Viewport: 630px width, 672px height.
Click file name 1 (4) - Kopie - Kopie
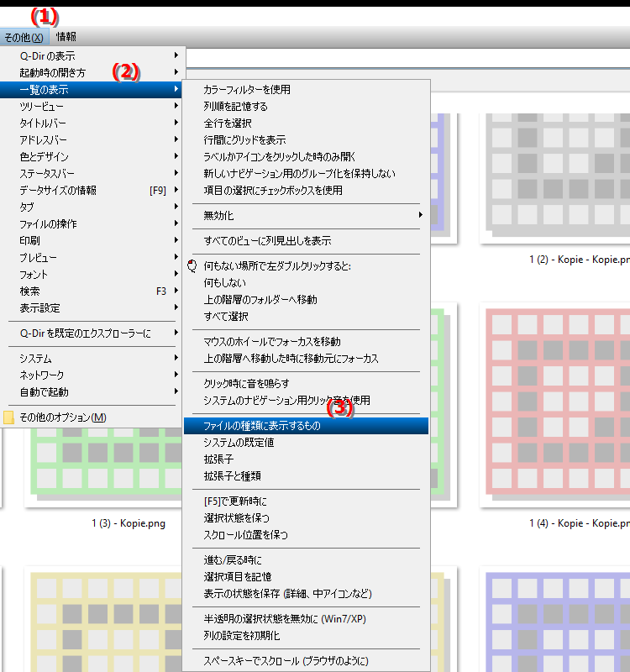click(x=580, y=523)
